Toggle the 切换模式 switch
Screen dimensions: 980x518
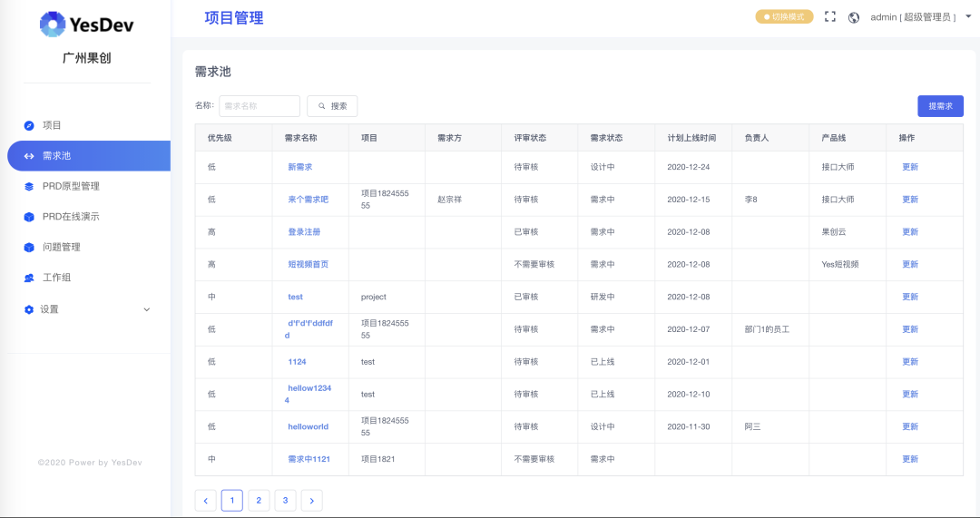coord(784,17)
